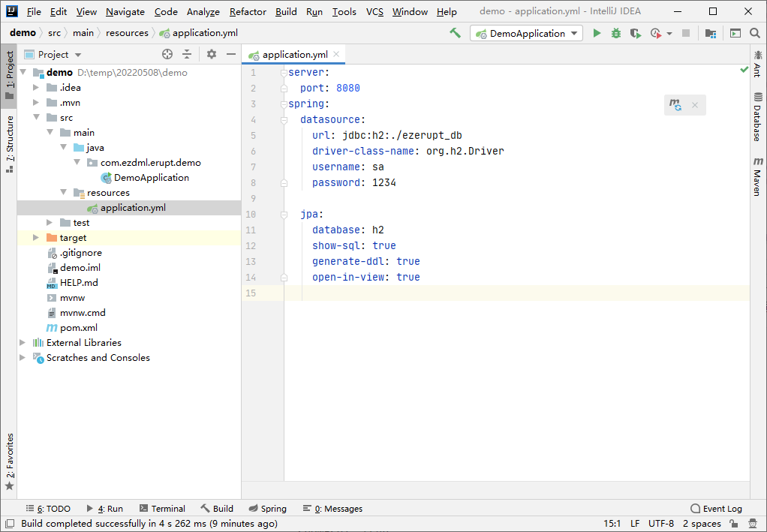Open the Build tool window
The image size is (767, 532).
(217, 509)
